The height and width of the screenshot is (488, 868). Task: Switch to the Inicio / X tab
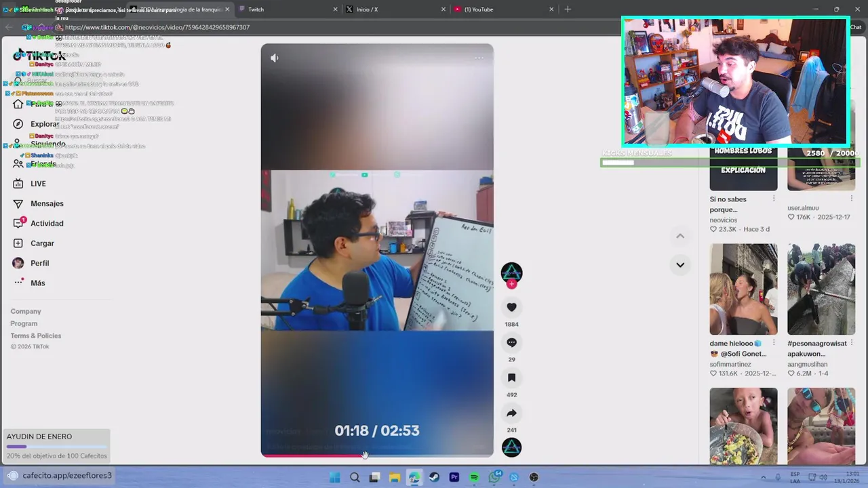pos(397,9)
